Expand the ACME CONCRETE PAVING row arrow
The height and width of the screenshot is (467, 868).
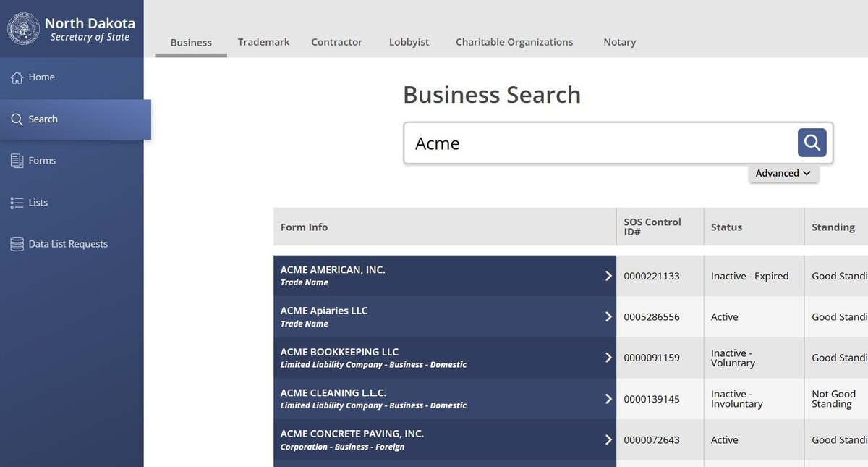608,439
